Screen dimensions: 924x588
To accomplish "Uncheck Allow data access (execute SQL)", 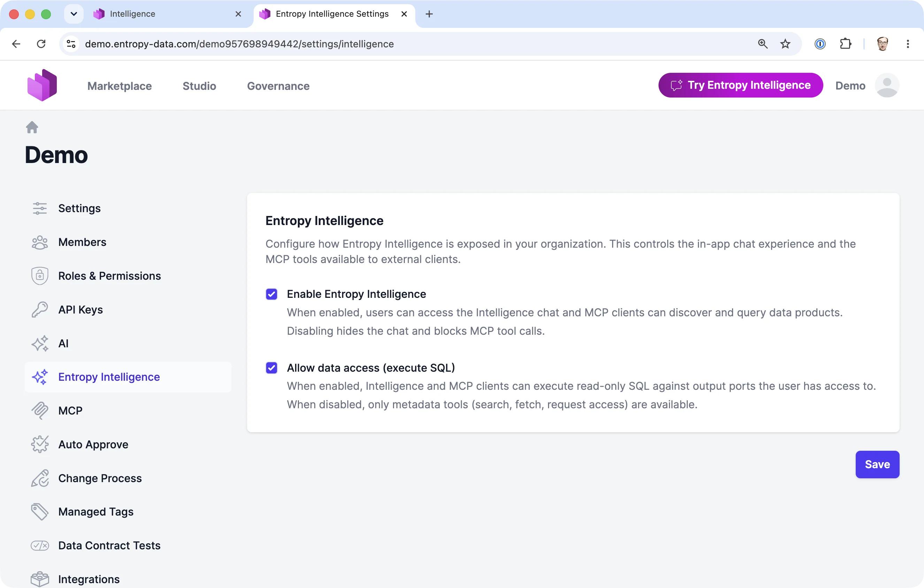I will (x=271, y=368).
